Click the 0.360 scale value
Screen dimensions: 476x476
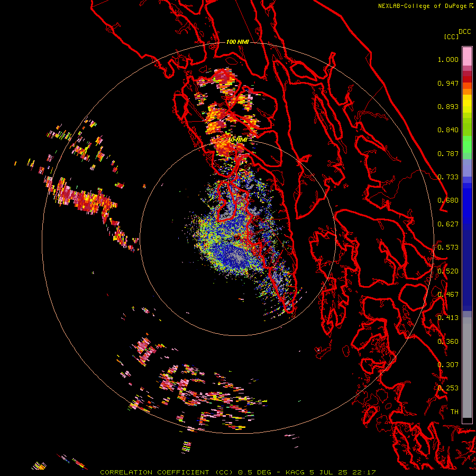click(448, 342)
